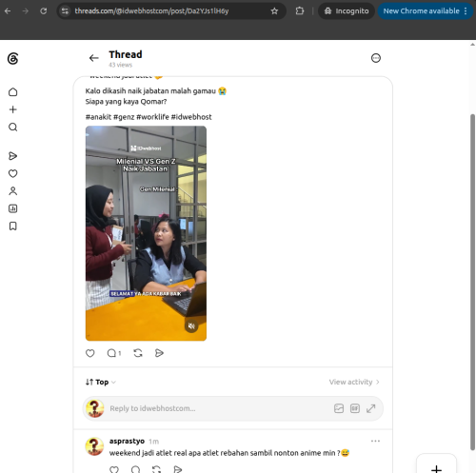Repost the idwebhost post
Screen dimensions: 476x473
click(x=138, y=353)
